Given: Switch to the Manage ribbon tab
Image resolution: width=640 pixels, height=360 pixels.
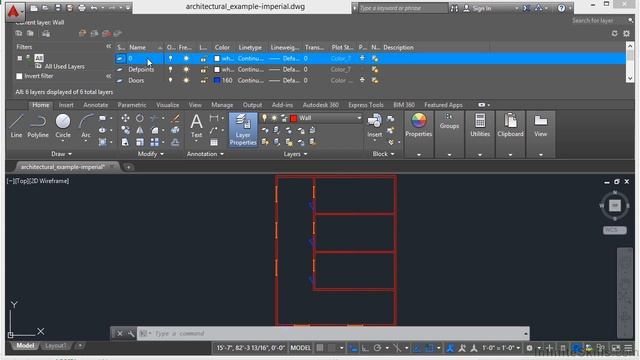Looking at the screenshot, I should (x=222, y=105).
